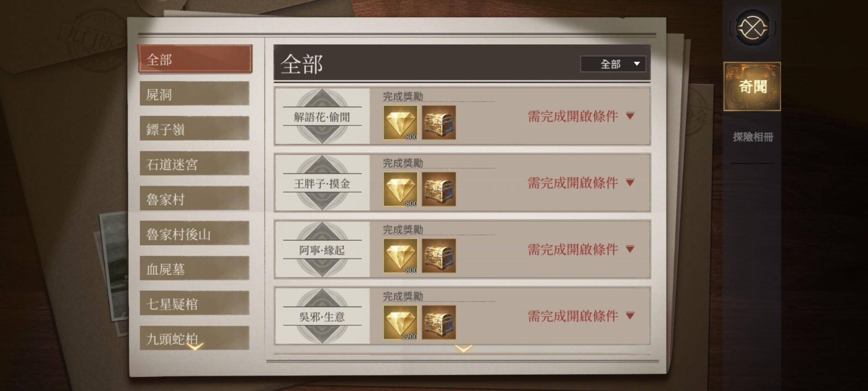
Task: Open the 全部 filter dropdown in header
Action: [613, 64]
